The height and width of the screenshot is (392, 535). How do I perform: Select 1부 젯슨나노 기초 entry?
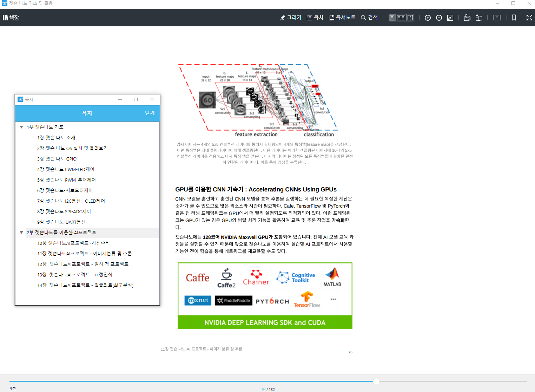click(x=45, y=127)
